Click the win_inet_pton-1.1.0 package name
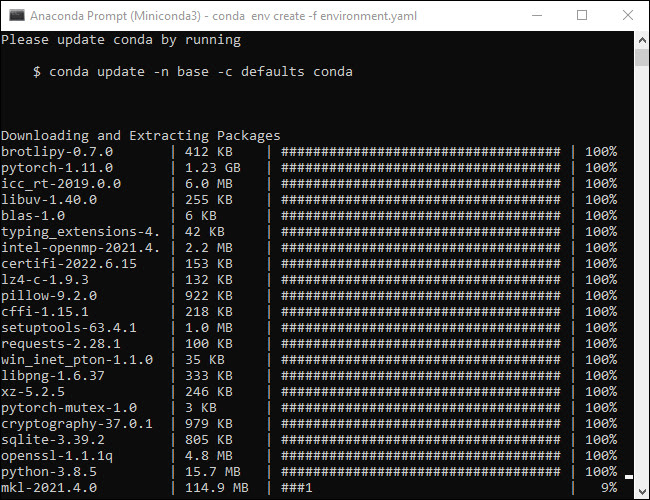The image size is (650, 500). click(x=77, y=360)
